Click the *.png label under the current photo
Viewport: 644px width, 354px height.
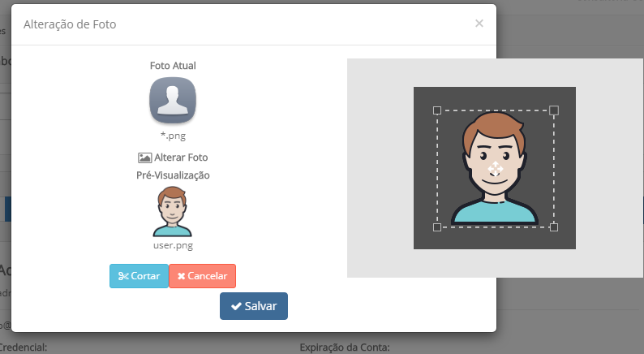click(173, 136)
